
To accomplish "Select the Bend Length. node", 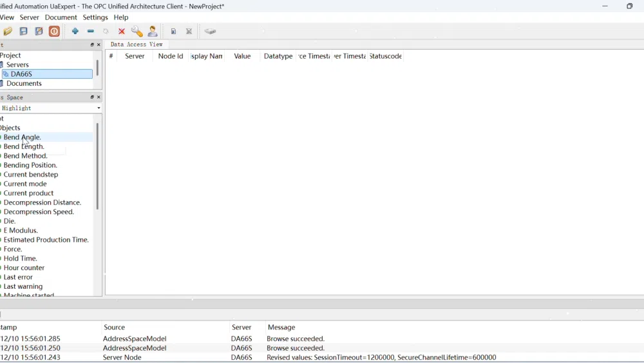I will coord(24,146).
